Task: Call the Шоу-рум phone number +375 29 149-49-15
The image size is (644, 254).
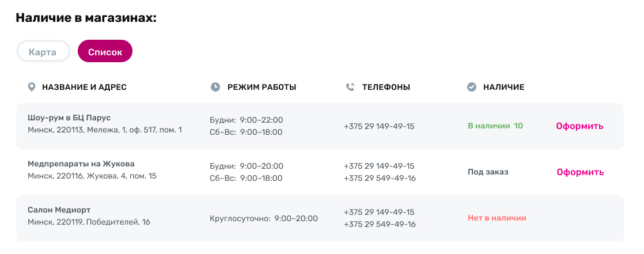Action: pyautogui.click(x=379, y=126)
